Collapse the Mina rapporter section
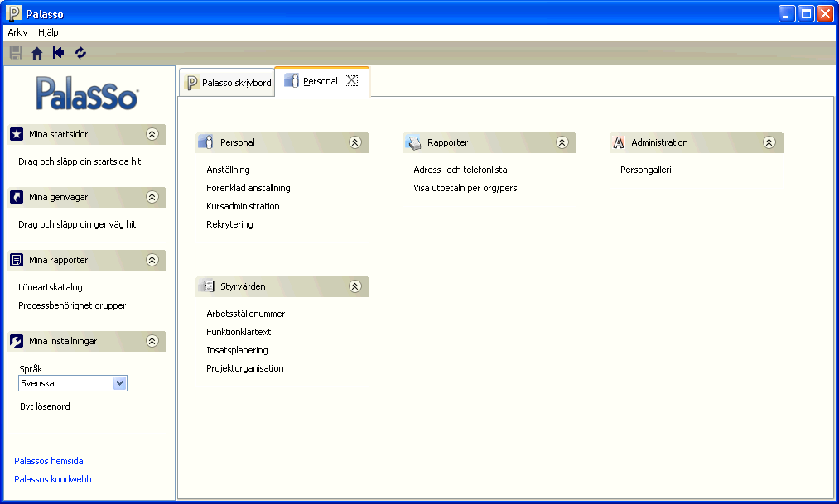 (152, 261)
